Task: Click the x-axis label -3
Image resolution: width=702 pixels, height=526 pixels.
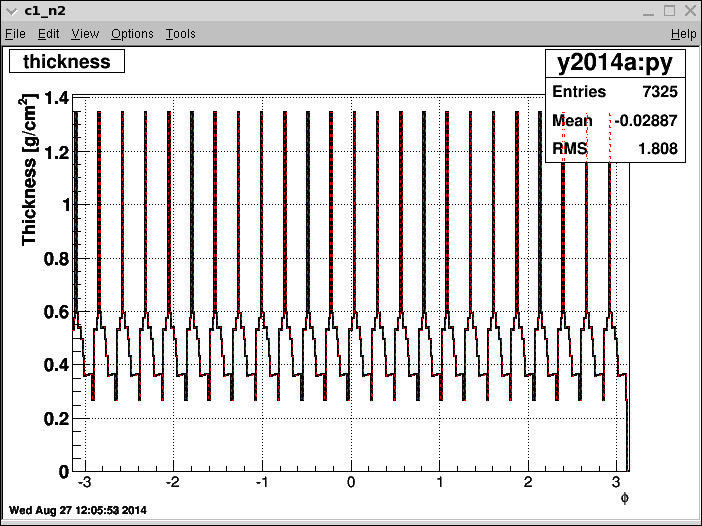Action: click(84, 482)
